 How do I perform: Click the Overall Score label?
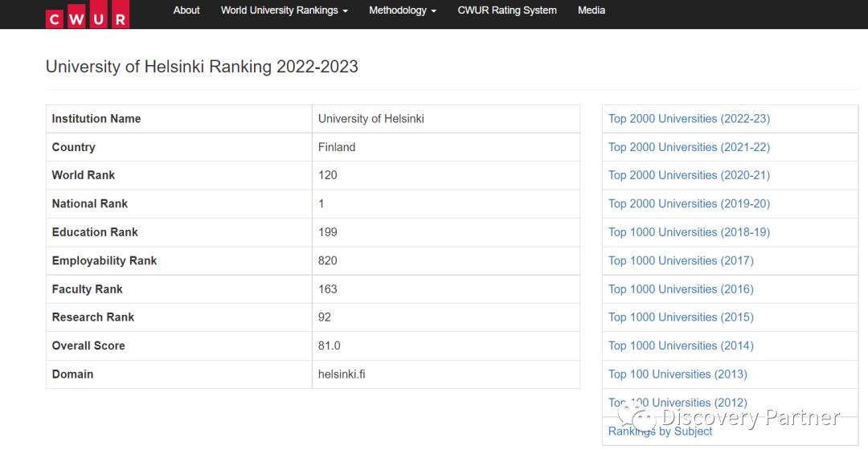(88, 346)
